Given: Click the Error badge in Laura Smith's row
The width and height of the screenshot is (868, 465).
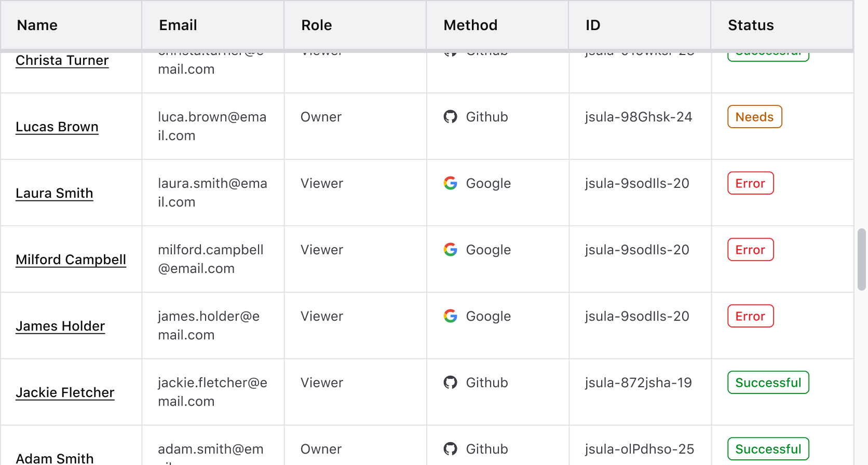Looking at the screenshot, I should (x=750, y=183).
